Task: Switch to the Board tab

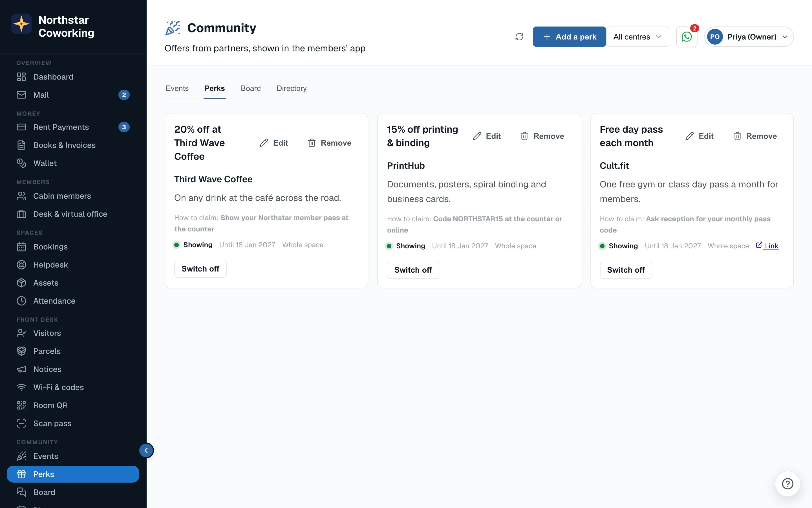Action: 251,88
